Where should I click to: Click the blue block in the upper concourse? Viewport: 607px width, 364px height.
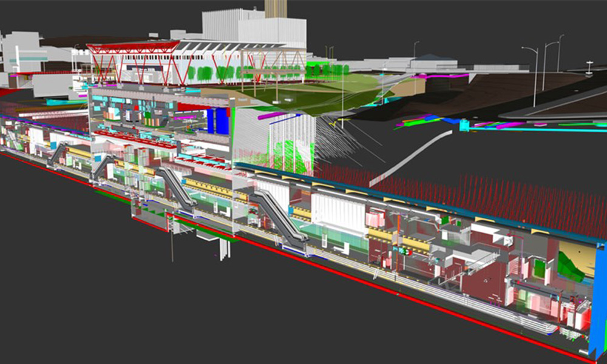pyautogui.click(x=218, y=120)
